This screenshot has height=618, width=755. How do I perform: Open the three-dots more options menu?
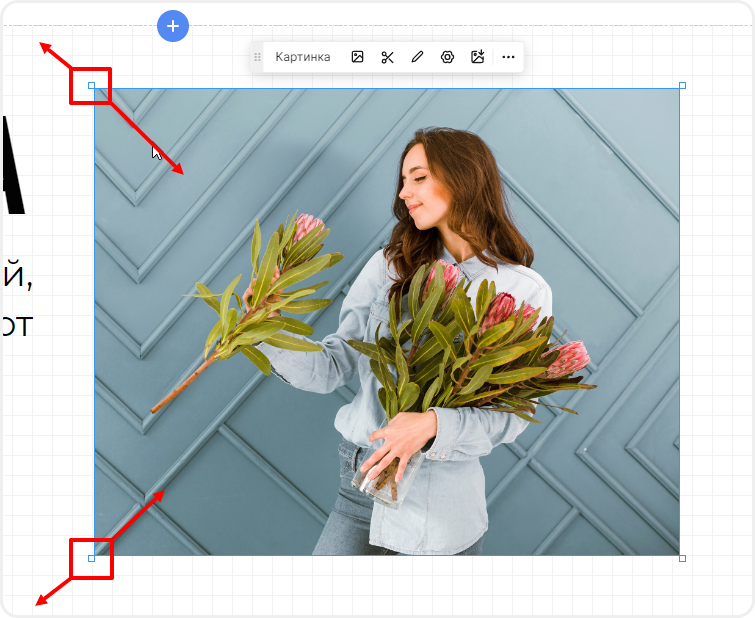click(508, 57)
